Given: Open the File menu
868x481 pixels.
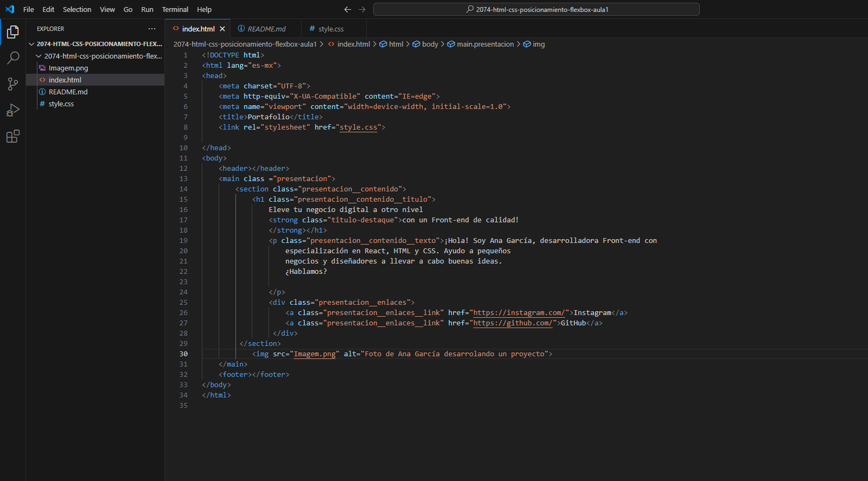Looking at the screenshot, I should point(29,9).
